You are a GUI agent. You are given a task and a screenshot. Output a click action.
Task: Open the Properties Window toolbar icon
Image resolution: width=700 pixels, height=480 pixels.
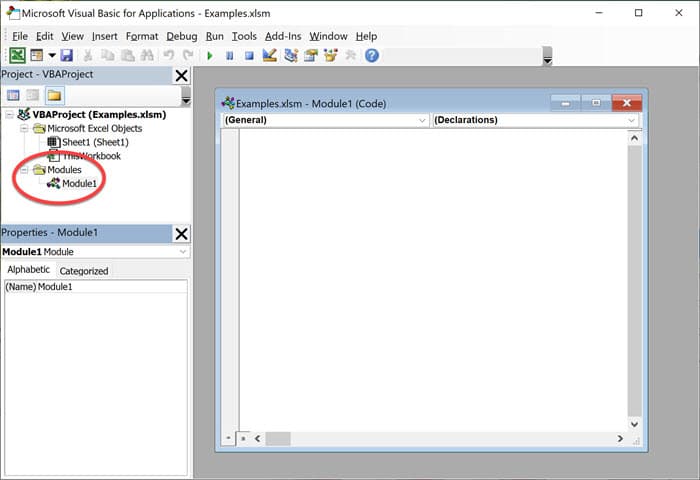(x=311, y=55)
